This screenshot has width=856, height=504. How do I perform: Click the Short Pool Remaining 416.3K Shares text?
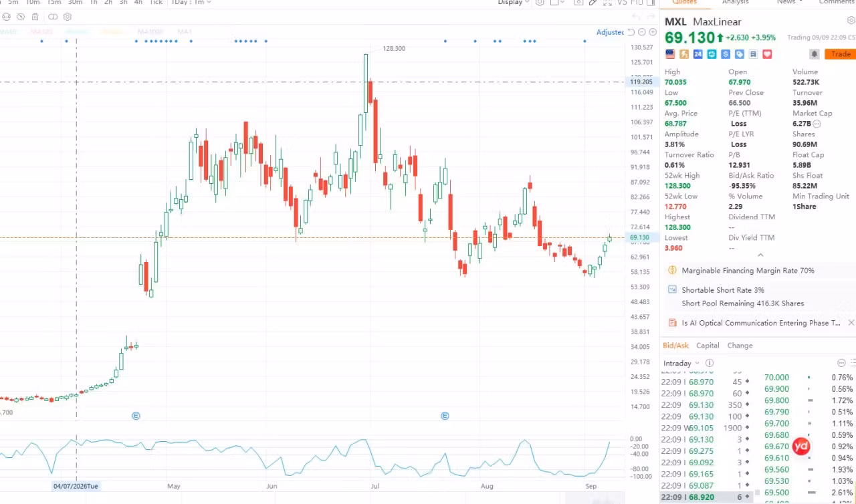point(743,303)
